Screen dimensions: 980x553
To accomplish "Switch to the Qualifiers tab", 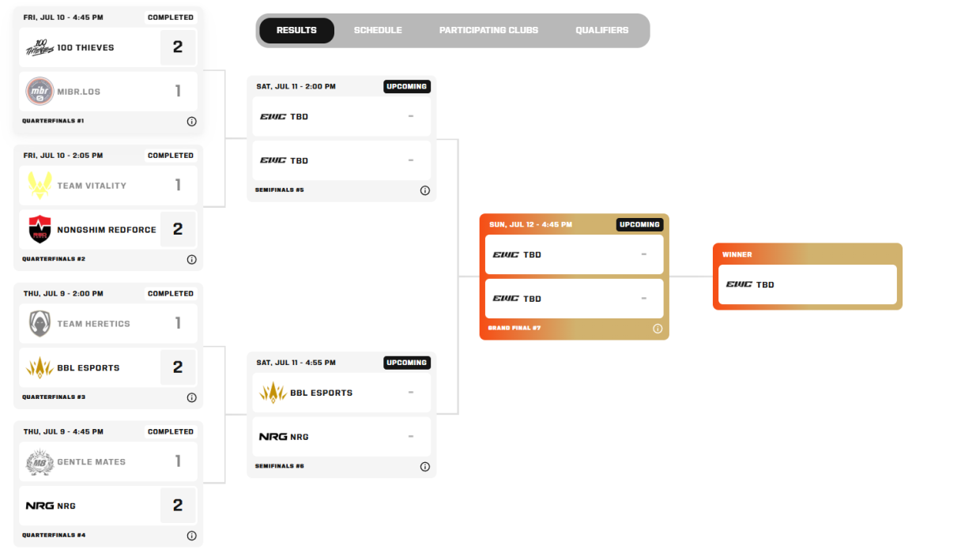I will click(602, 31).
